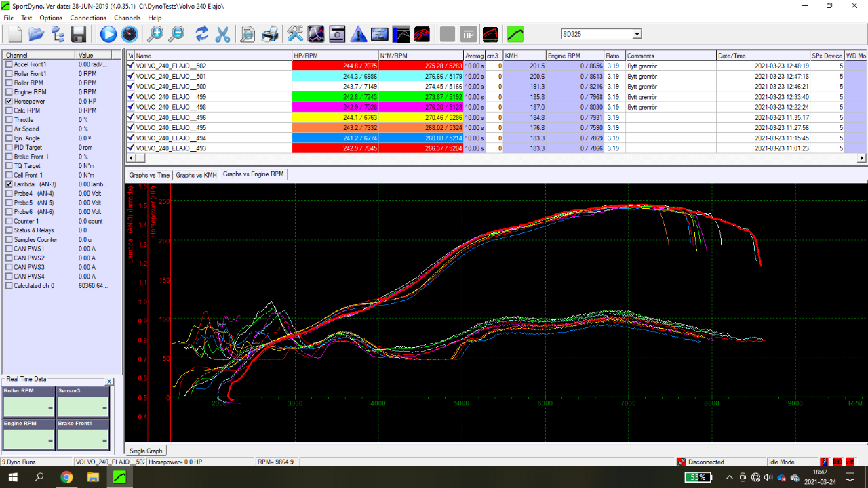Uncheck the Horsepower channel checkbox
This screenshot has width=868, height=488.
pos(9,101)
